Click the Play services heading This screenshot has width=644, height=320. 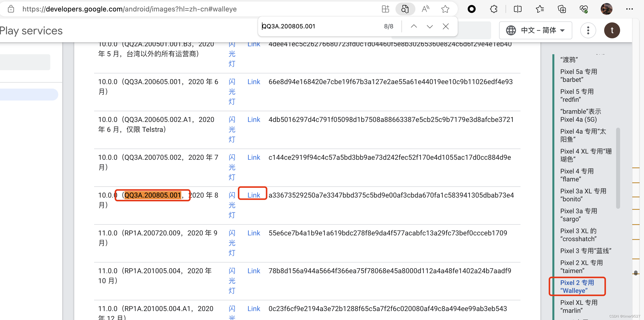click(31, 31)
